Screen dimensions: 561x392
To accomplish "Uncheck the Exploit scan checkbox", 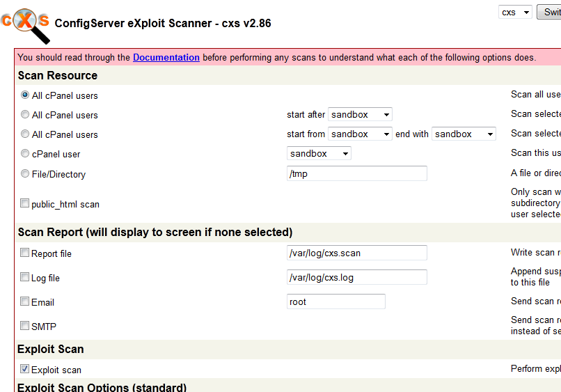I will coord(24,369).
